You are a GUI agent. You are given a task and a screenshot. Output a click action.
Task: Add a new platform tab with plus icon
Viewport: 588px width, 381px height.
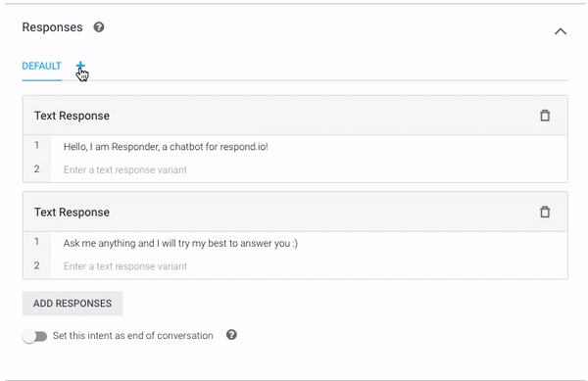pyautogui.click(x=80, y=66)
